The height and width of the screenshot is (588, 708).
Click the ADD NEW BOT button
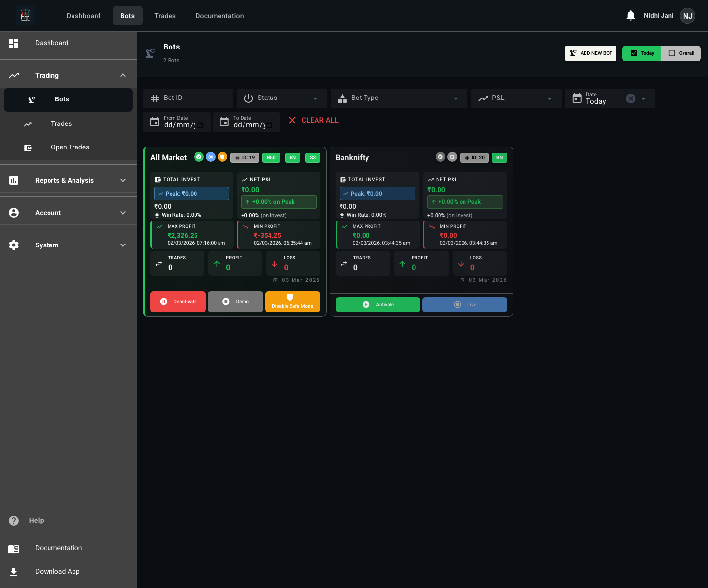(590, 53)
